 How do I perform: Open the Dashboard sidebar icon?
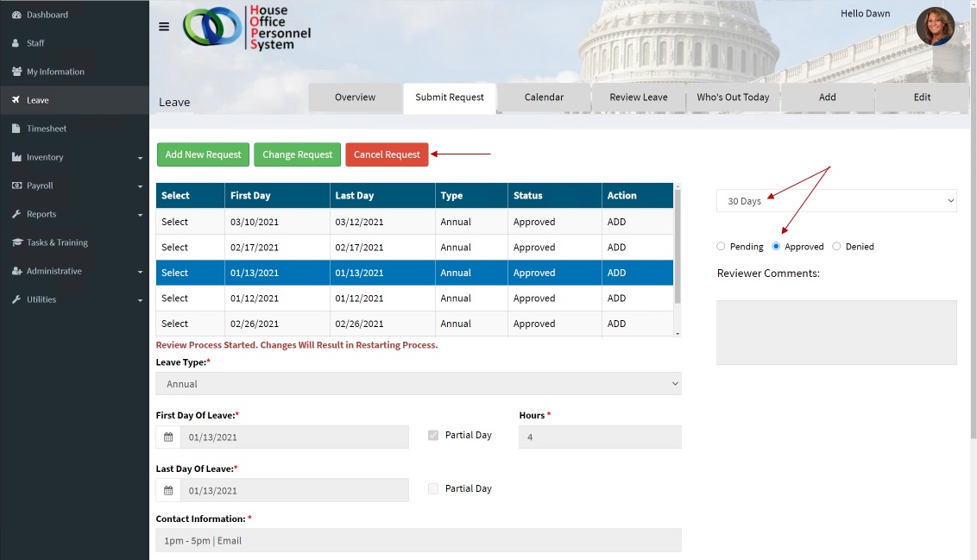tap(16, 15)
